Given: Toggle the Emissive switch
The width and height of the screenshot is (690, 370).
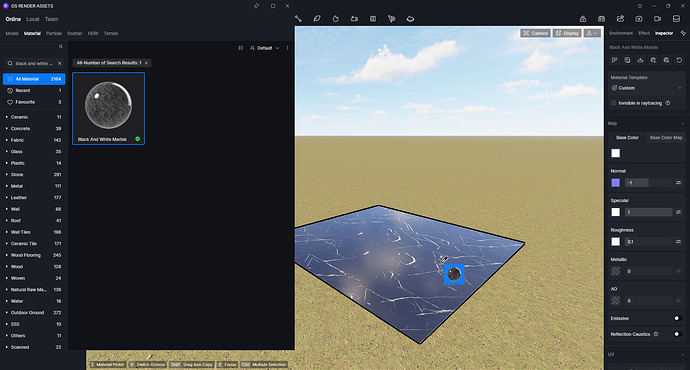Looking at the screenshot, I should [x=677, y=318].
